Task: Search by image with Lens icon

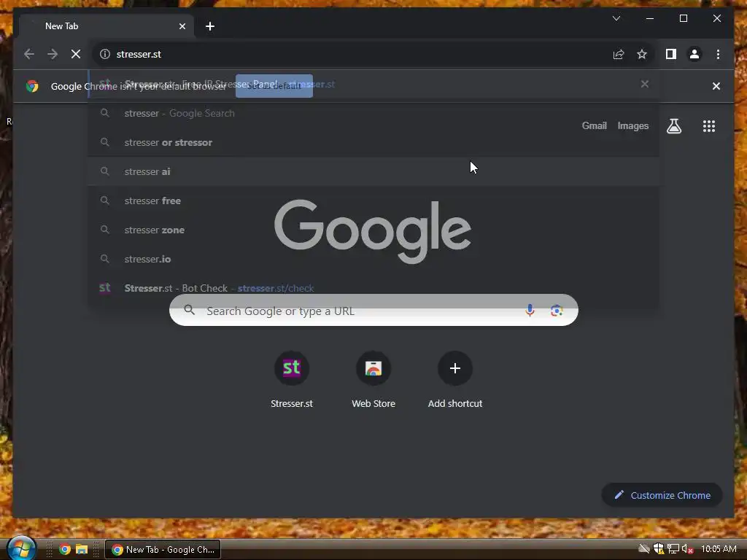Action: click(557, 311)
